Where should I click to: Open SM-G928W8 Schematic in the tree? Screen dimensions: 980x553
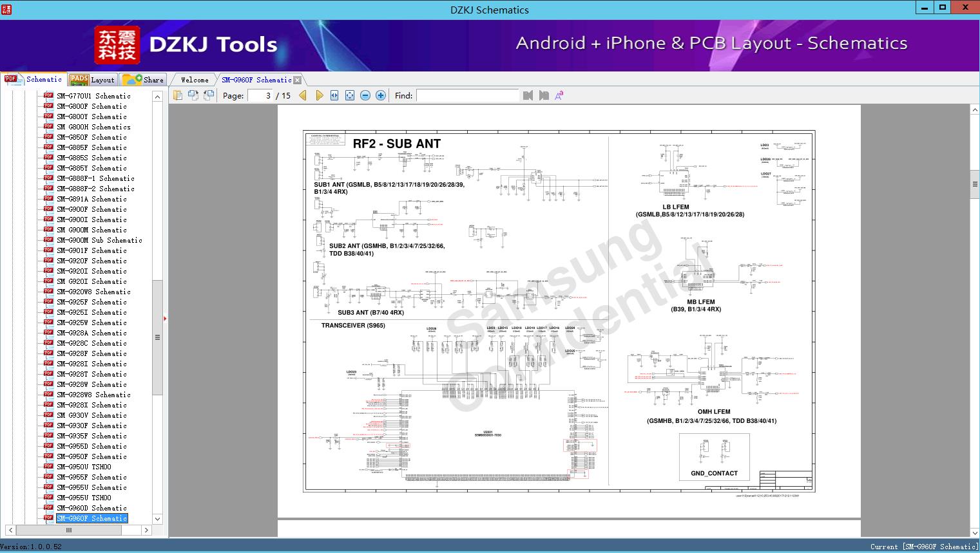pyautogui.click(x=93, y=395)
